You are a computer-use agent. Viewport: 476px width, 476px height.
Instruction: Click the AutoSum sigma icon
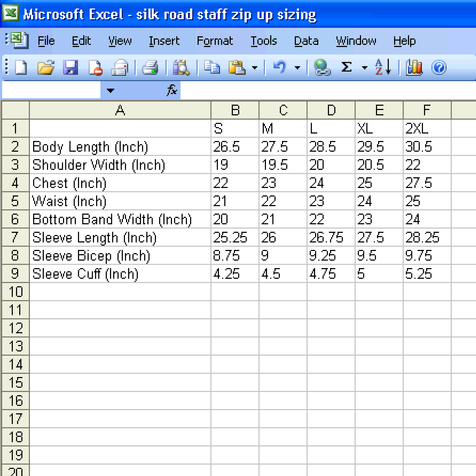pyautogui.click(x=346, y=67)
